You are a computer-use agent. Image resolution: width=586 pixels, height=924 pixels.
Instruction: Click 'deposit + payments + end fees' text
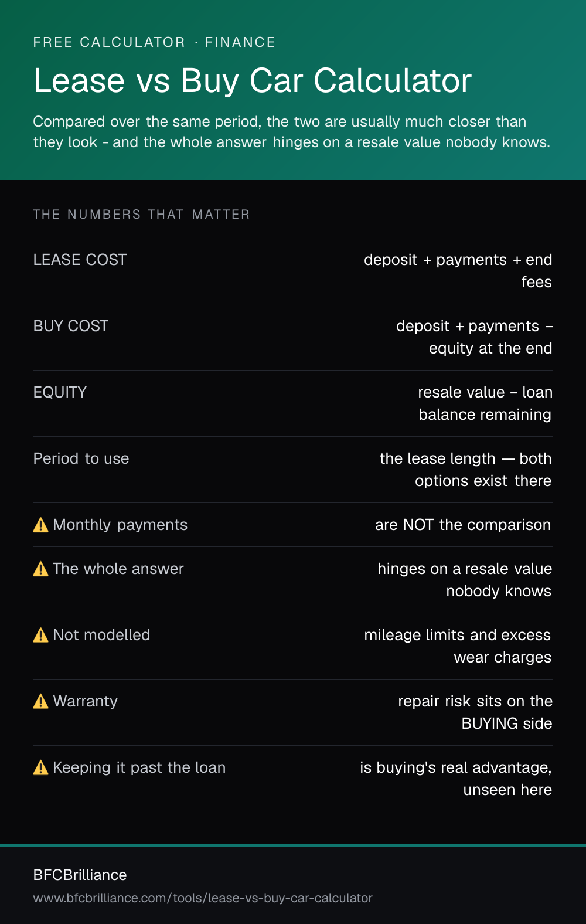click(458, 271)
